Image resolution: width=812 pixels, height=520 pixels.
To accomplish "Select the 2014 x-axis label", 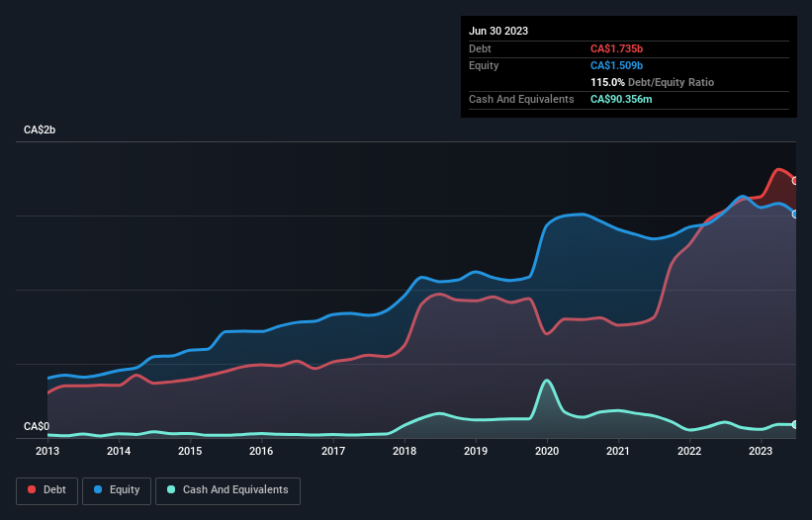I will pyautogui.click(x=119, y=451).
